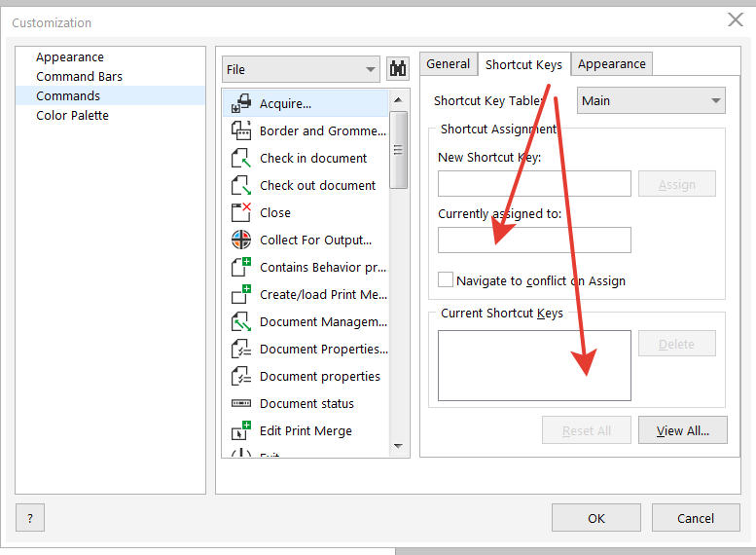Switch to the General tab
756x555 pixels.
click(448, 63)
